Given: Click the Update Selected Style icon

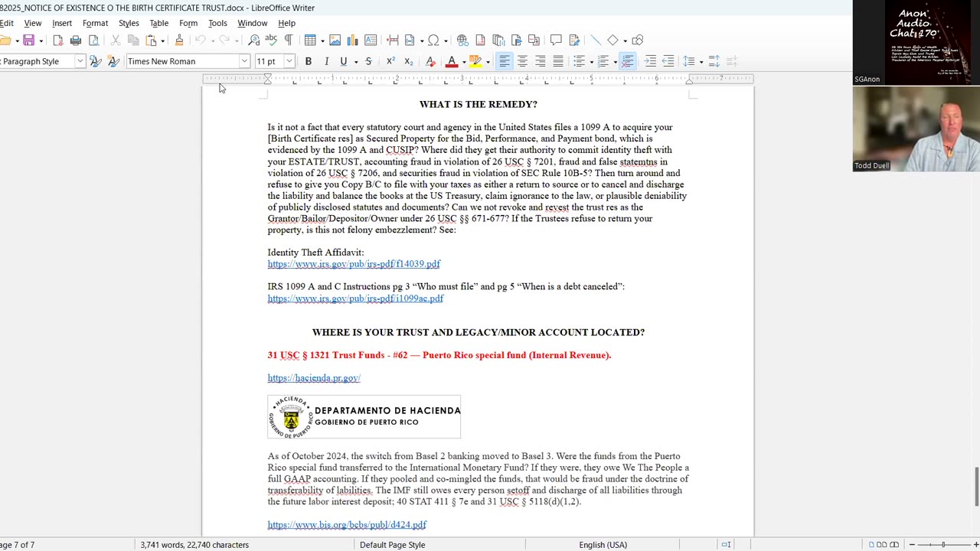Looking at the screenshot, I should tap(96, 61).
